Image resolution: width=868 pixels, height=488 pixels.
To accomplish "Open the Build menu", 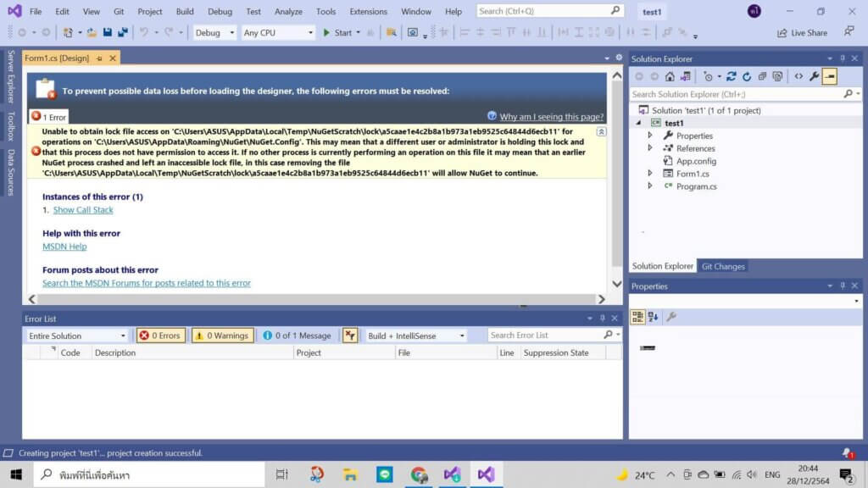I will [185, 12].
